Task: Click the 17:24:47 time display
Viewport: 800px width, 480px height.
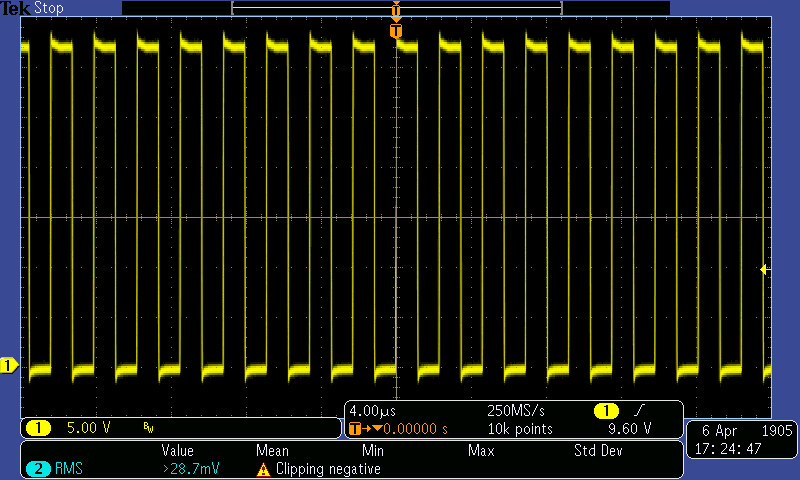Action: 728,449
